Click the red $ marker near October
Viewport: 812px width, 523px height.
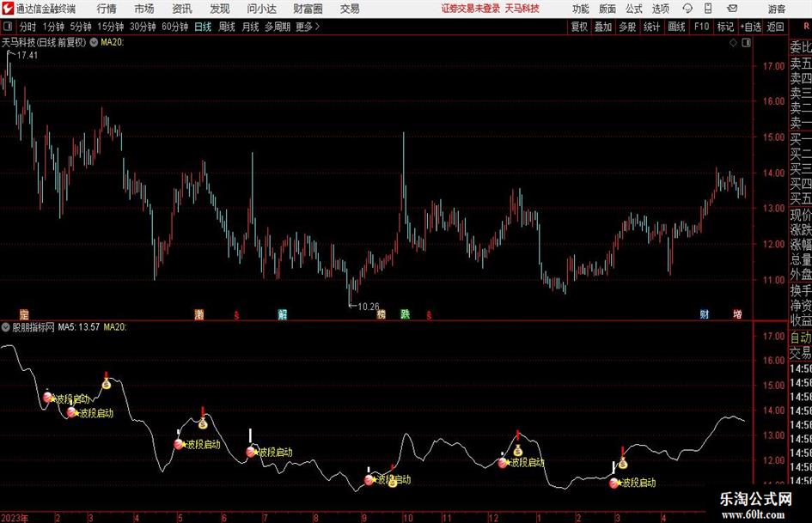point(429,315)
